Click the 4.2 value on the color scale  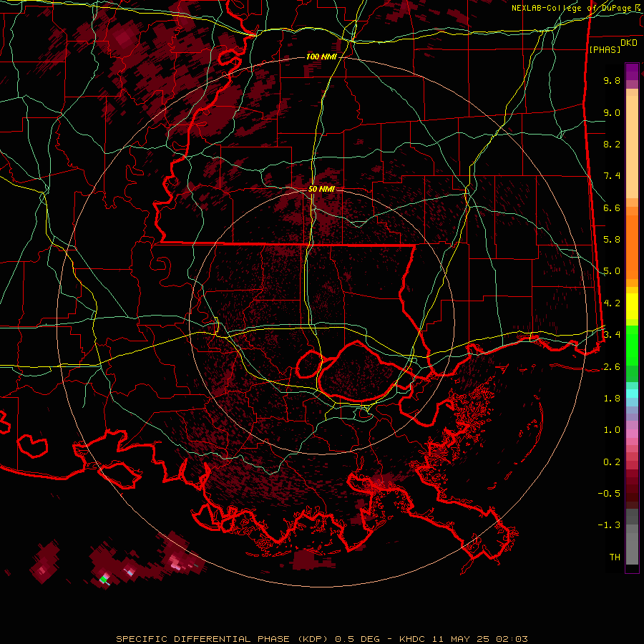(x=612, y=303)
